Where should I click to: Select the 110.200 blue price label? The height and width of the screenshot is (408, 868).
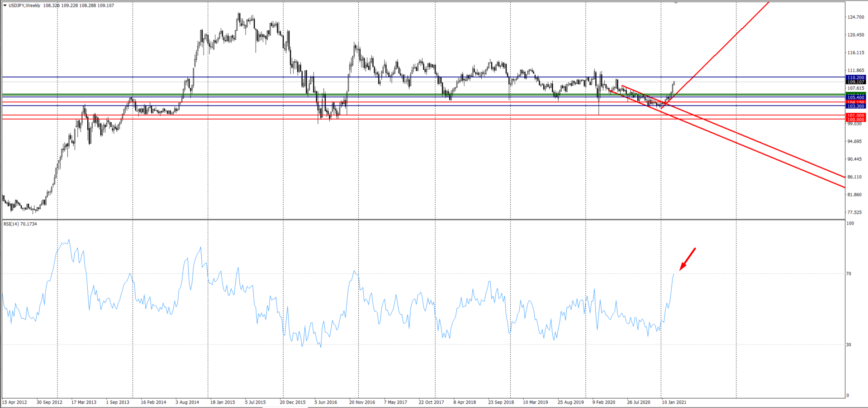tap(855, 78)
